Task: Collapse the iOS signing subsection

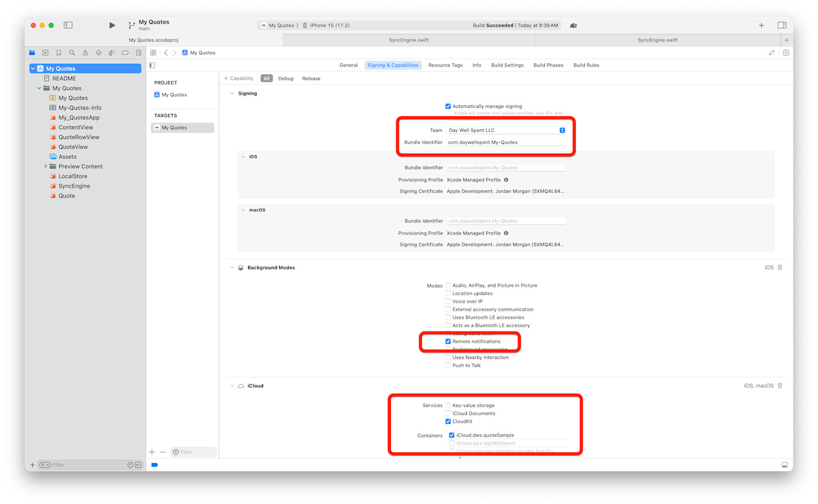Action: click(x=243, y=157)
